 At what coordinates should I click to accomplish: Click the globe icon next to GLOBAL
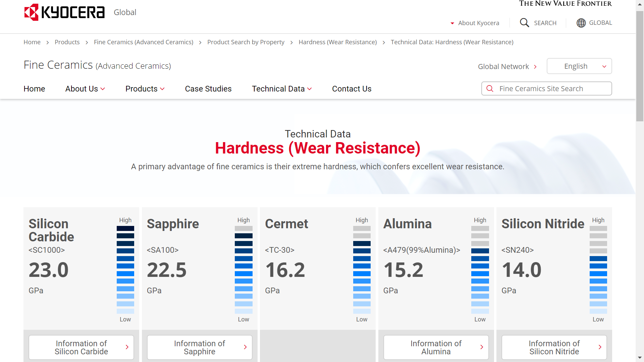coord(581,23)
